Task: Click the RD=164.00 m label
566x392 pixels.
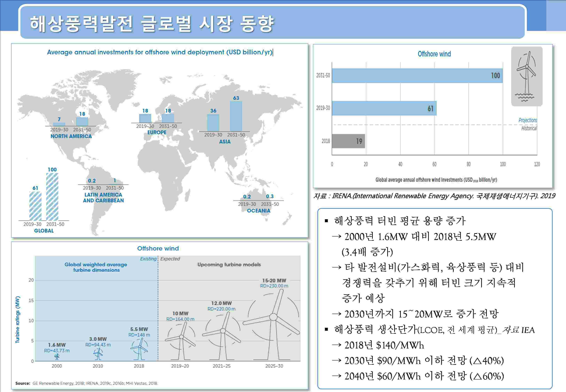Action: (x=180, y=319)
